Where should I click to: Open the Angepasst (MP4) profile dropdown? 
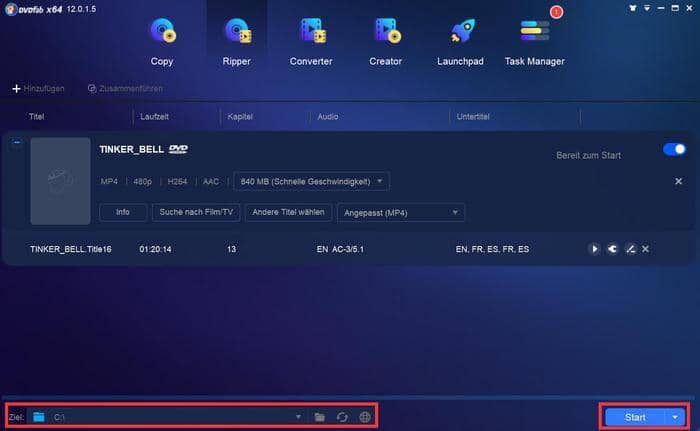coord(401,213)
